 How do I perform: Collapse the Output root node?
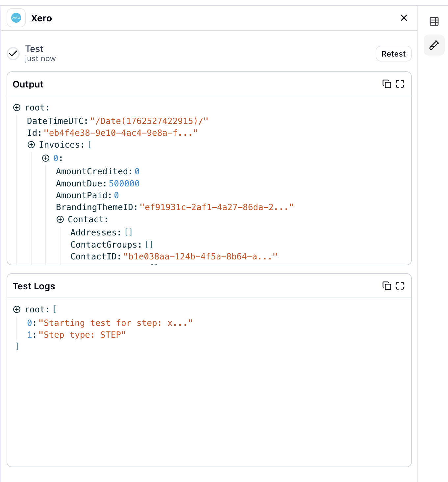point(17,108)
